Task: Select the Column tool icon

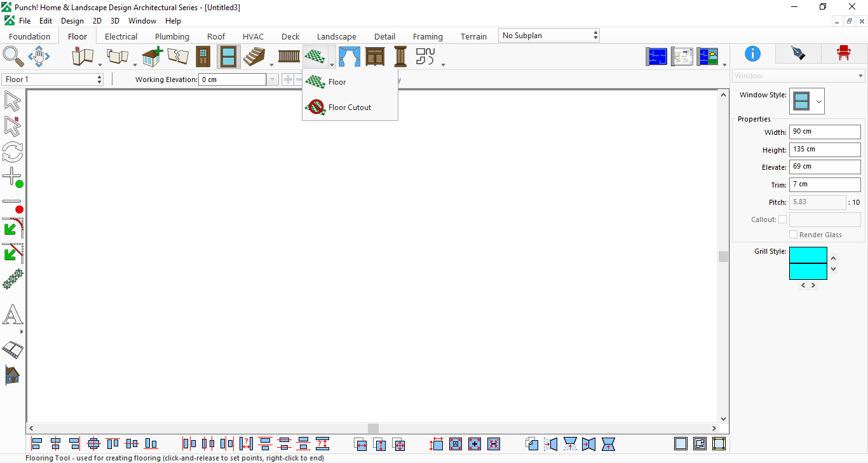Action: tap(400, 57)
